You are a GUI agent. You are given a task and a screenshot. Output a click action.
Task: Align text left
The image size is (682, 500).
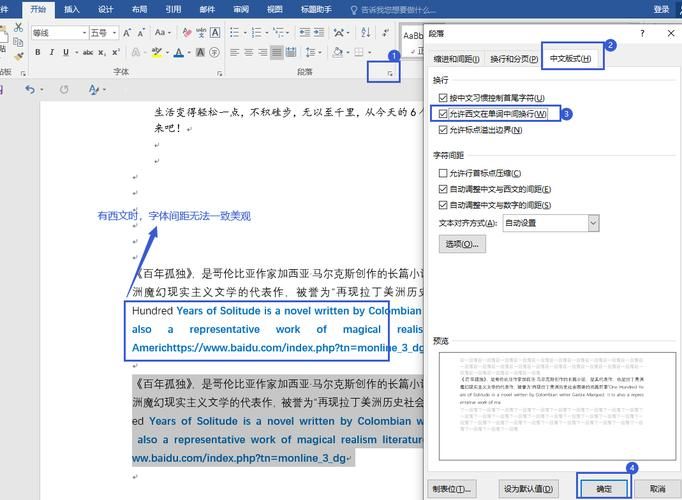click(234, 52)
